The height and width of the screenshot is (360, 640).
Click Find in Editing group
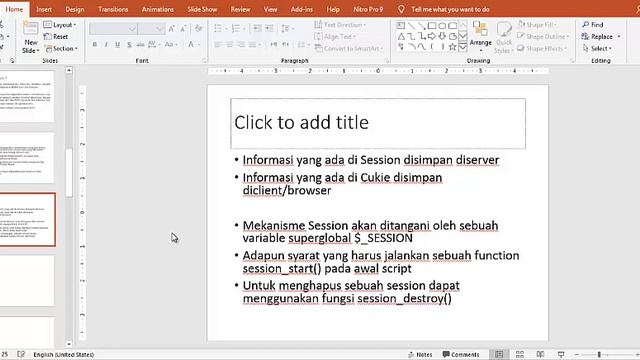click(593, 25)
